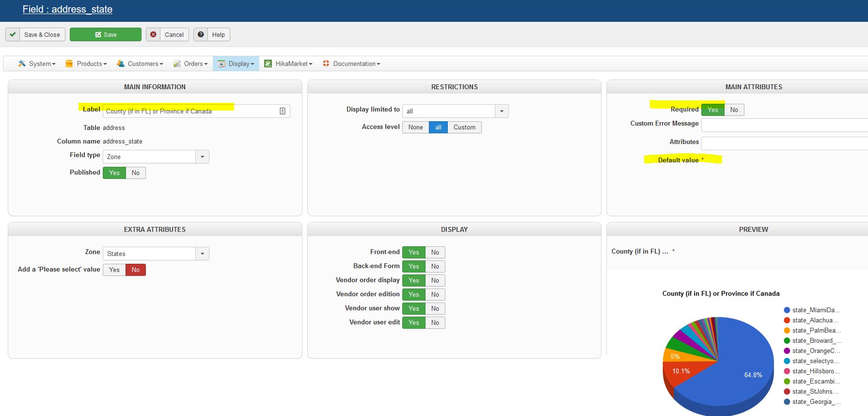Click the state_selectyo legend entry
Image resolution: width=868 pixels, height=416 pixels.
tap(813, 361)
